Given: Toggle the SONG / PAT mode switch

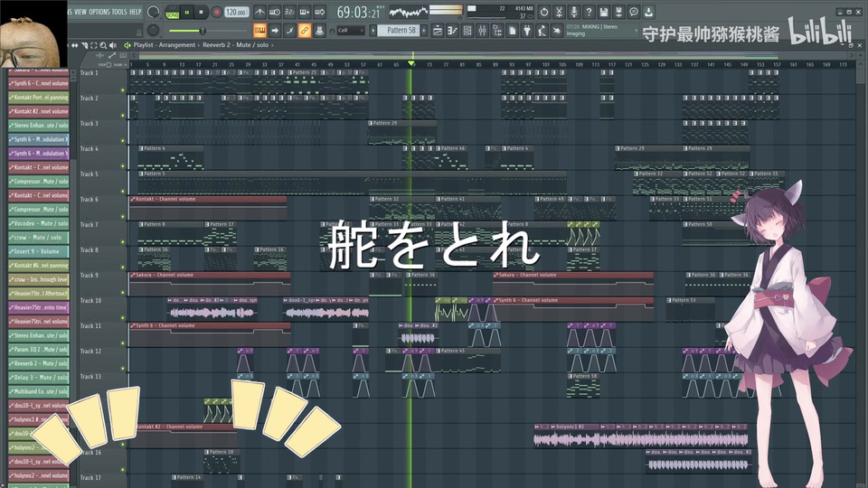Looking at the screenshot, I should click(x=172, y=12).
